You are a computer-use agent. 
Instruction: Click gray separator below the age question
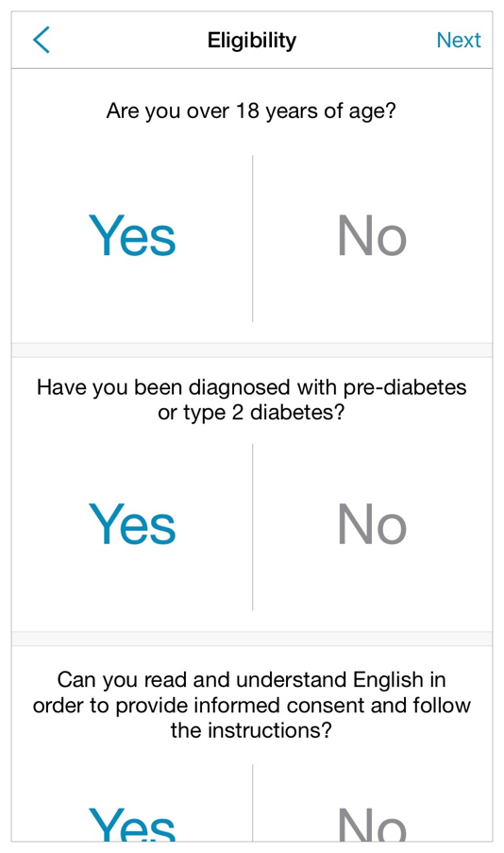pos(252,350)
